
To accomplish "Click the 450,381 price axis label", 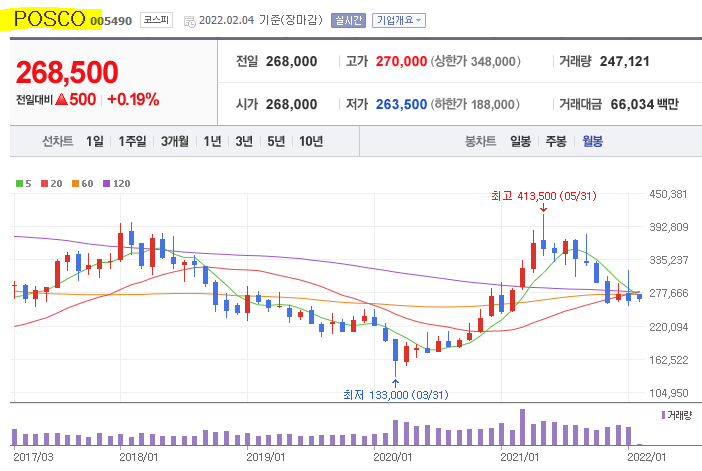I will pos(668,194).
